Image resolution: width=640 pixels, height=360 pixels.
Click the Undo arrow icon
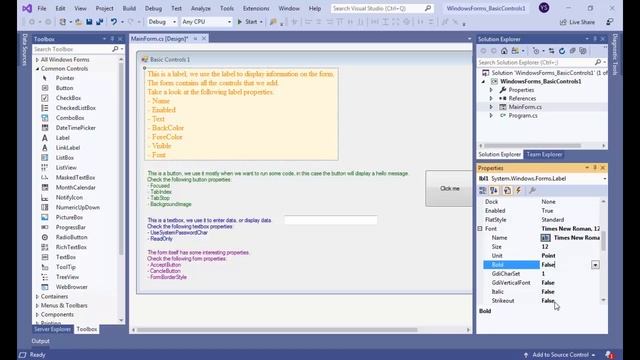[113, 22]
